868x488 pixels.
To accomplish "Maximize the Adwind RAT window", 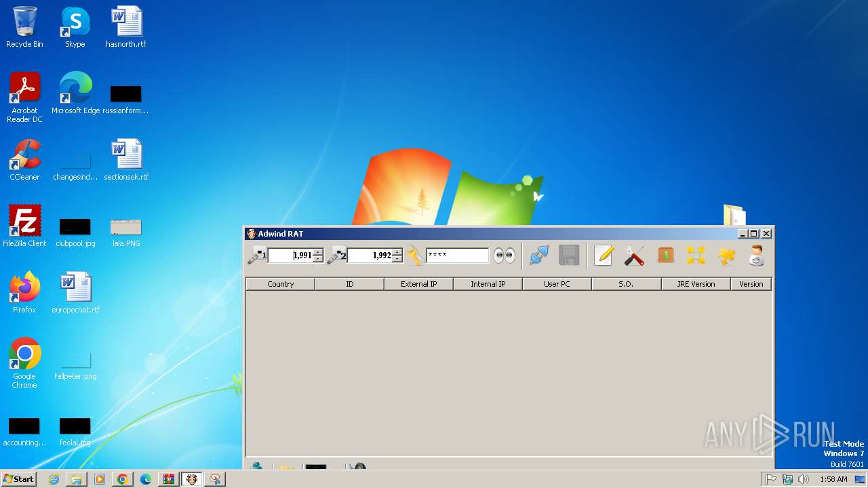I will pyautogui.click(x=754, y=234).
